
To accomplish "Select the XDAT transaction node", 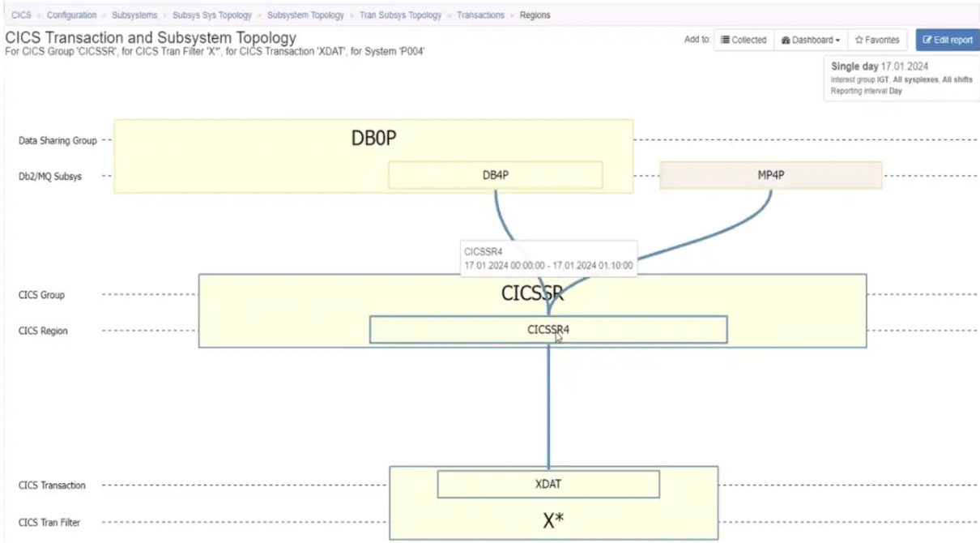I will coord(548,485).
